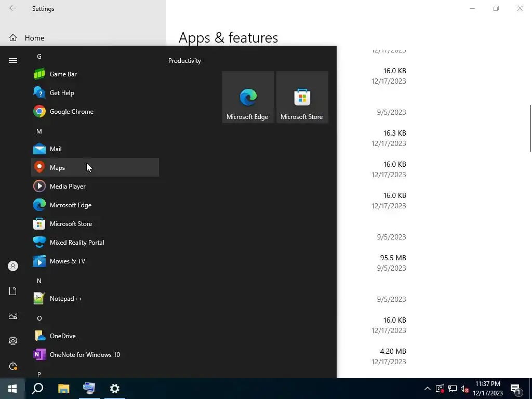Open OneDrive from the app list
The width and height of the screenshot is (532, 399).
(95, 336)
